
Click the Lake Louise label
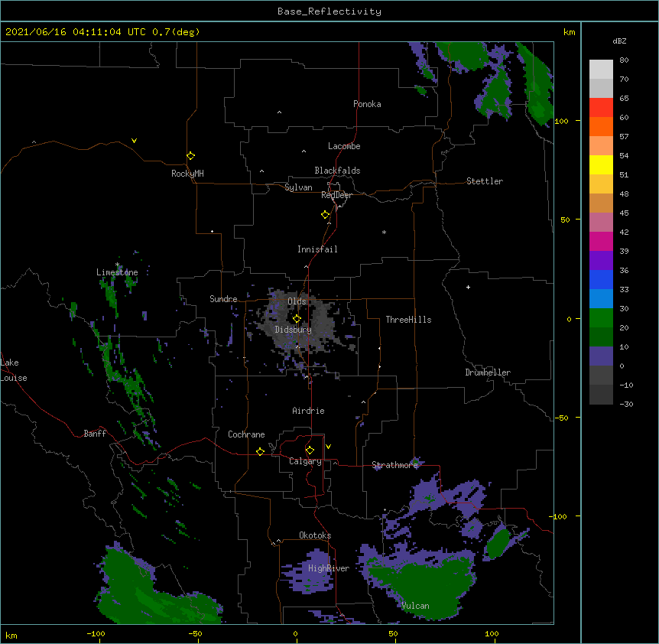tap(14, 370)
